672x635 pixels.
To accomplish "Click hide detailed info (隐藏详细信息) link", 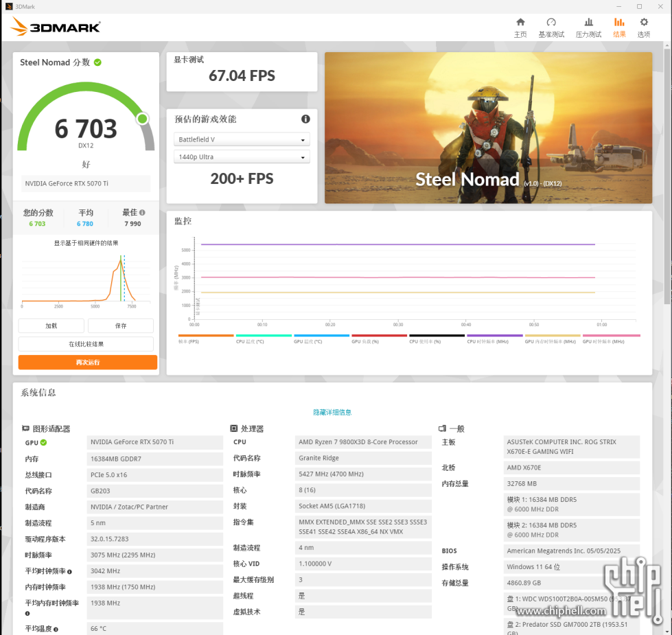I will tap(332, 412).
